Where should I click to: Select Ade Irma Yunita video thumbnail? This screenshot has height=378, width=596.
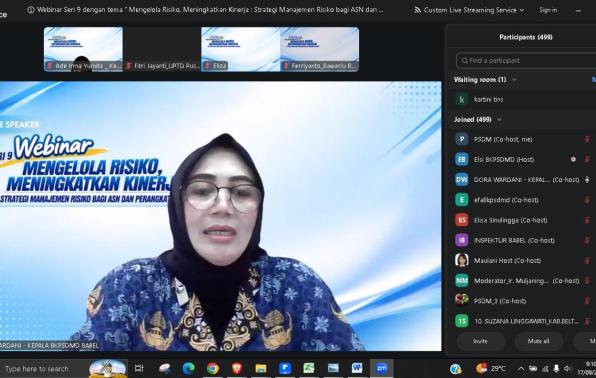(x=83, y=49)
